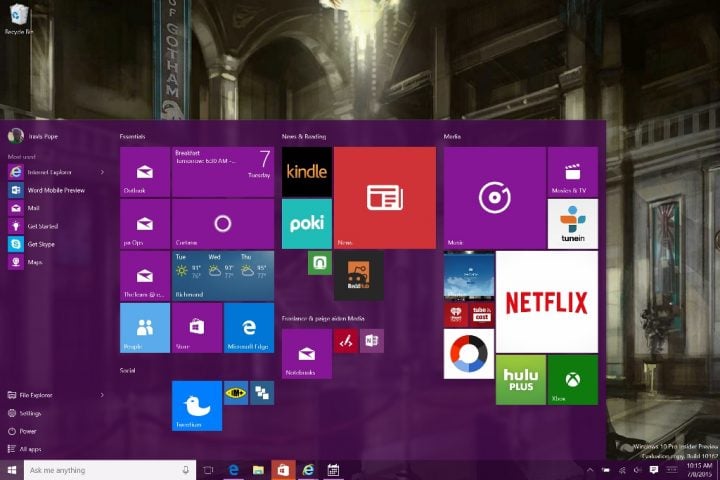Open the small dark red code tile
Image resolution: width=720 pixels, height=480 pixels.
[x=346, y=341]
